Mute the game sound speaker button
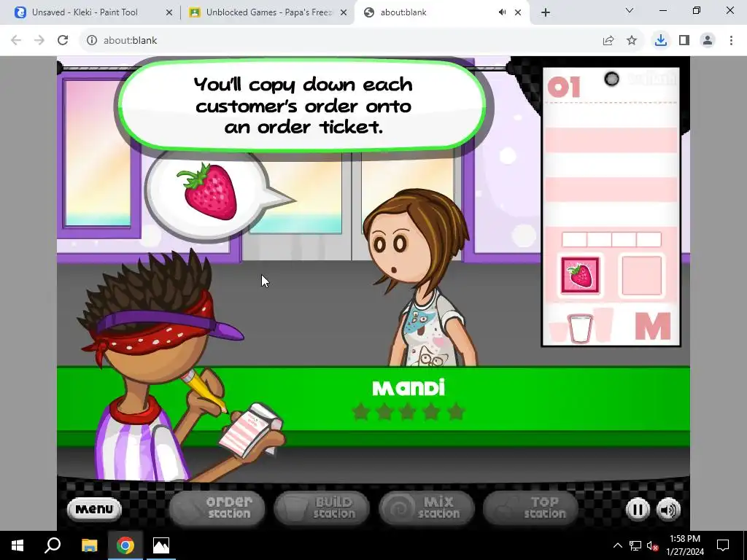The width and height of the screenshot is (747, 560). [668, 510]
